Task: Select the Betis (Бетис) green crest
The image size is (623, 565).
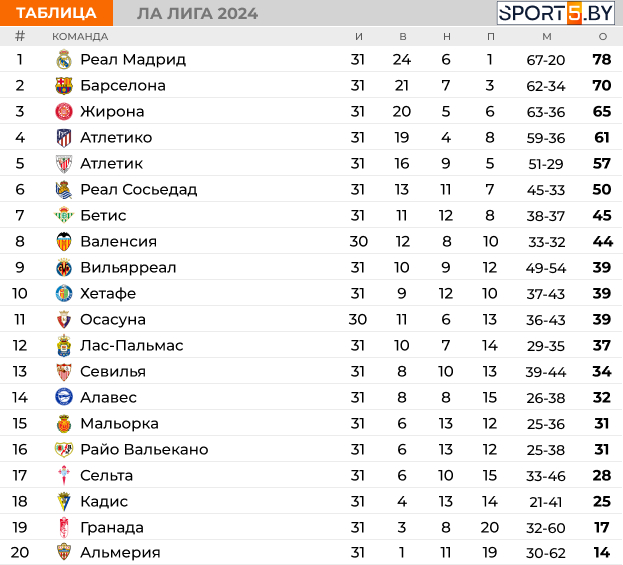Action: [64, 215]
